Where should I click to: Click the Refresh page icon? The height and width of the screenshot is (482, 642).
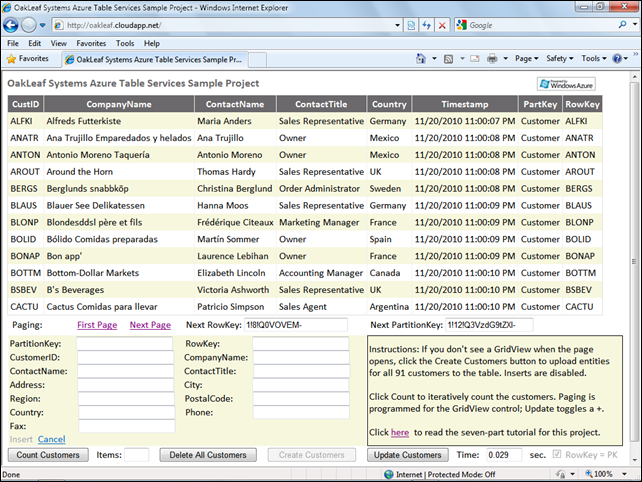tap(427, 25)
